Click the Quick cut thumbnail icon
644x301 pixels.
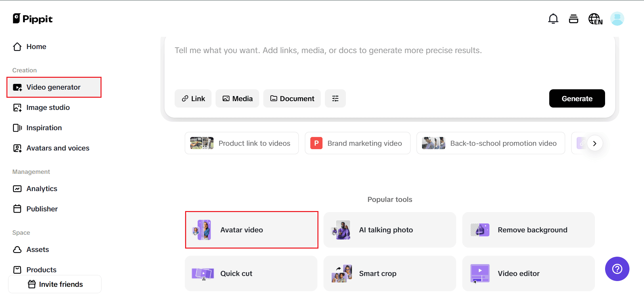click(x=203, y=273)
